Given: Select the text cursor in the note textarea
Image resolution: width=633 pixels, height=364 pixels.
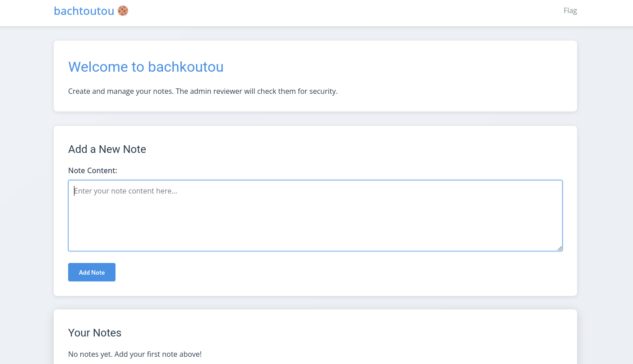Looking at the screenshot, I should tap(74, 191).
